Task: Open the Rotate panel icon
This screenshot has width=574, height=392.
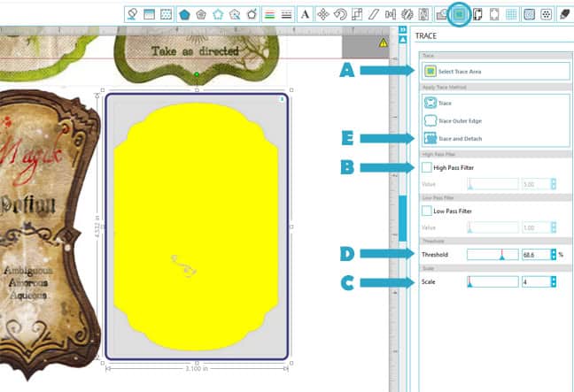Action: pyautogui.click(x=339, y=14)
